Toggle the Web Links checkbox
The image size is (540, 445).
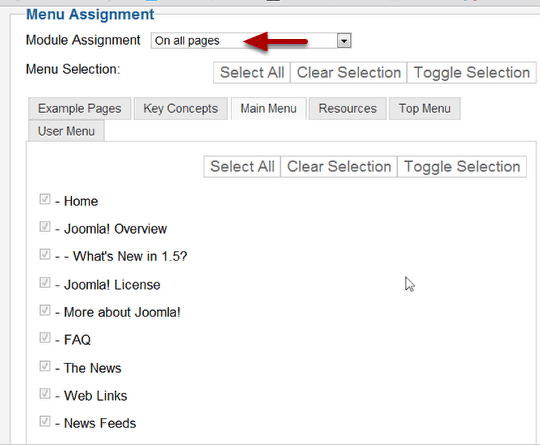[45, 393]
